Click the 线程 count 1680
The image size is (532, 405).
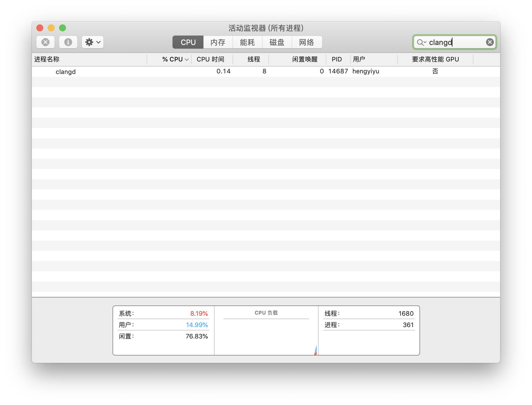(406, 313)
